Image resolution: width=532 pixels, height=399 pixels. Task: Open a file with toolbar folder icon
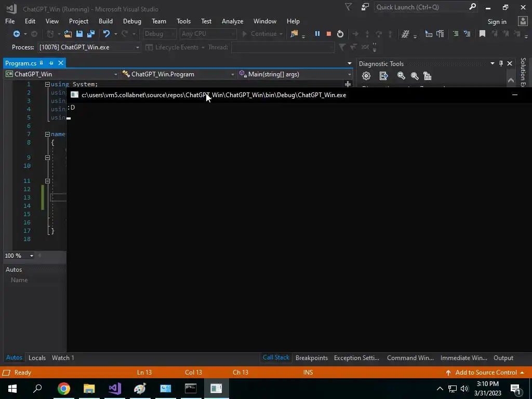click(68, 34)
